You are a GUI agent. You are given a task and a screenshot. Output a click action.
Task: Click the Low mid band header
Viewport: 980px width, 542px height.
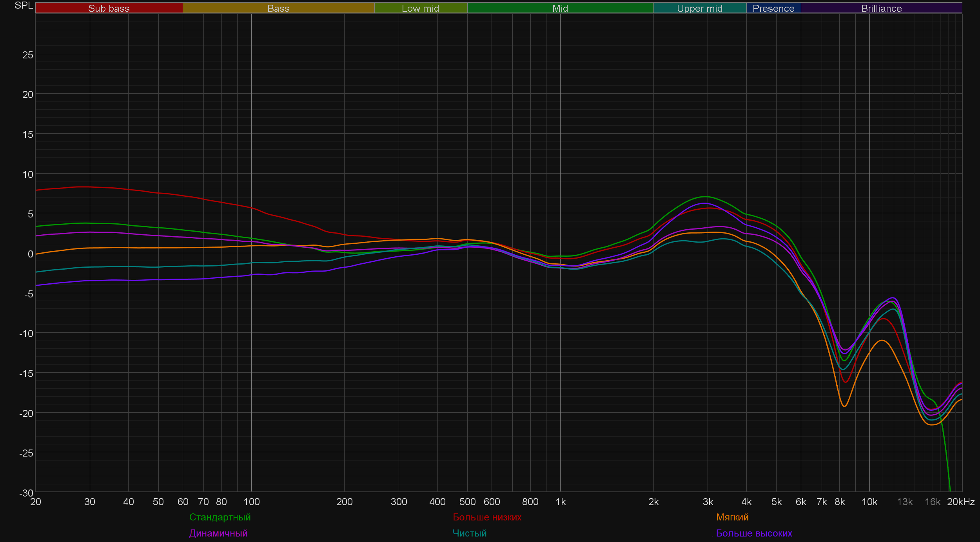420,8
